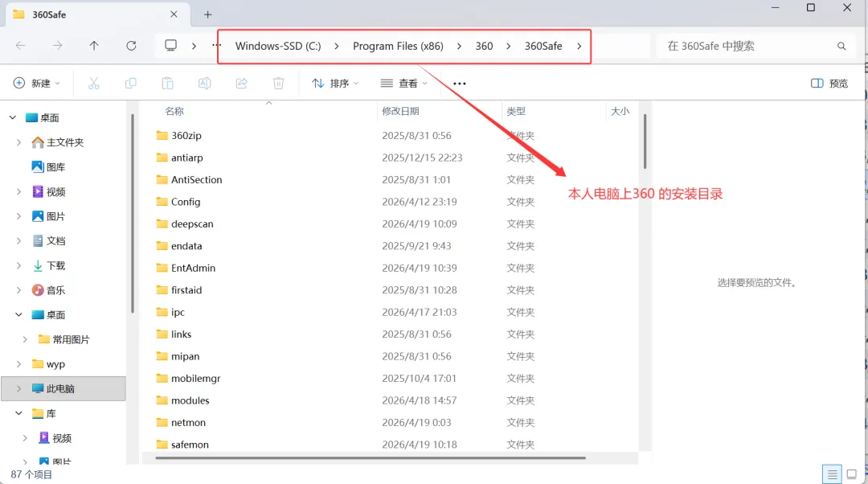868x484 pixels.
Task: Sort by 修改日期 column header
Action: (400, 111)
